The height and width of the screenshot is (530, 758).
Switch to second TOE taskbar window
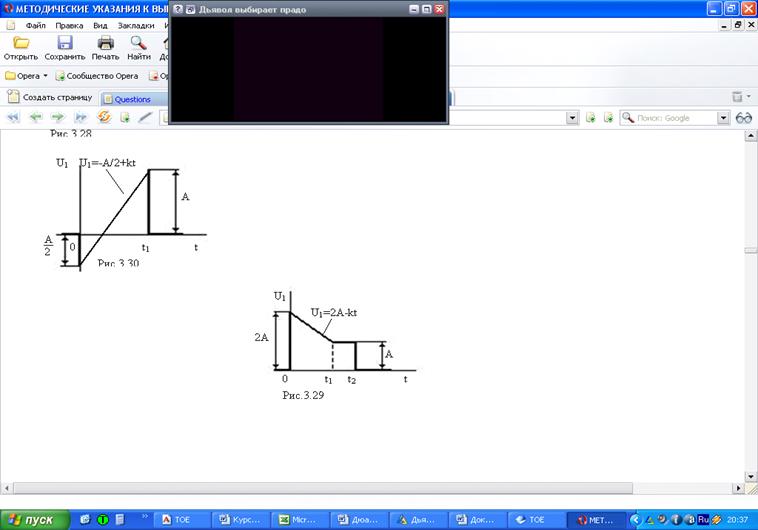pyautogui.click(x=536, y=520)
